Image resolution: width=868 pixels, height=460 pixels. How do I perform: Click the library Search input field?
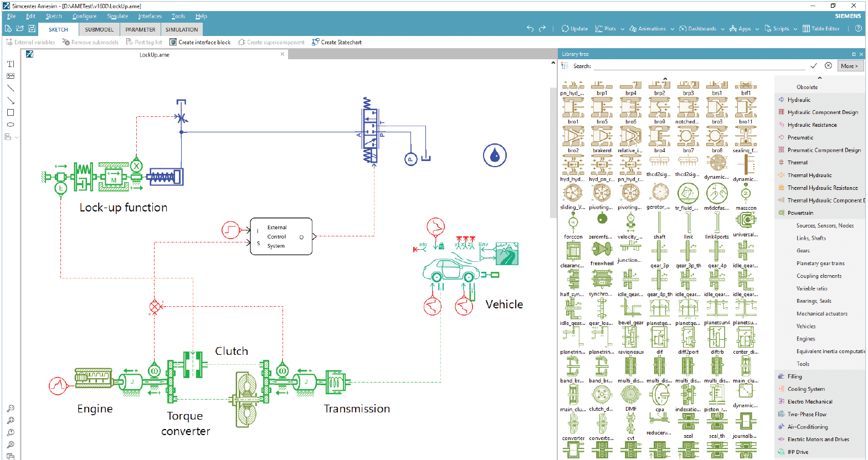[699, 66]
